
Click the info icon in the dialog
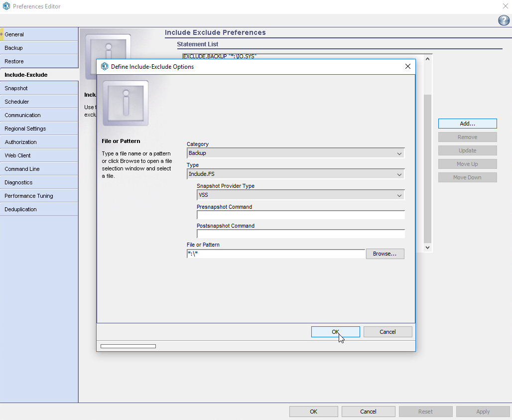pos(126,103)
